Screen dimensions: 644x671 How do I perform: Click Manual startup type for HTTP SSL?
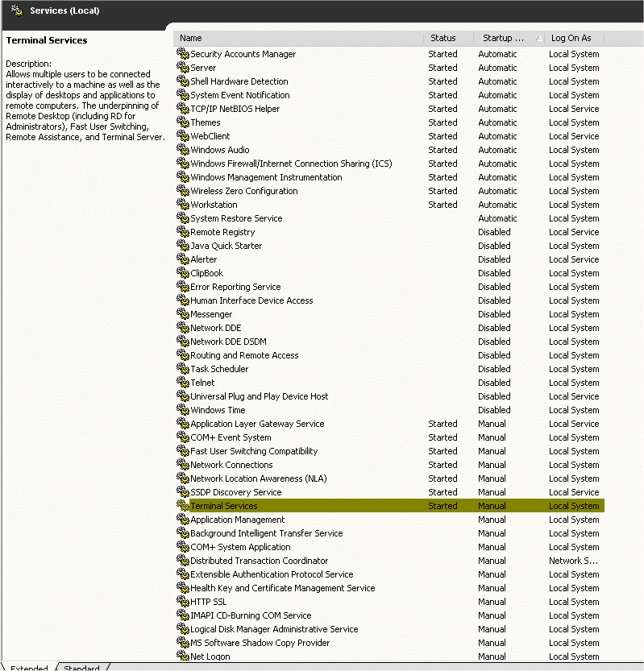click(x=492, y=602)
